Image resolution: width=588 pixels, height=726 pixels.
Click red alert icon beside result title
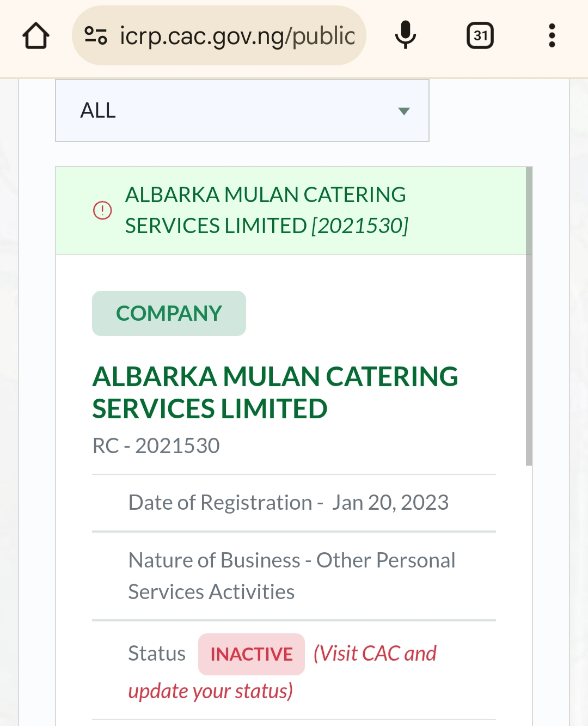[102, 210]
